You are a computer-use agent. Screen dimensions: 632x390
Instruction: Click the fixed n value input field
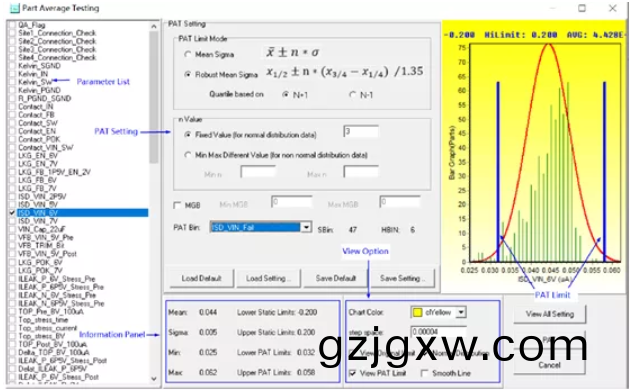click(361, 132)
